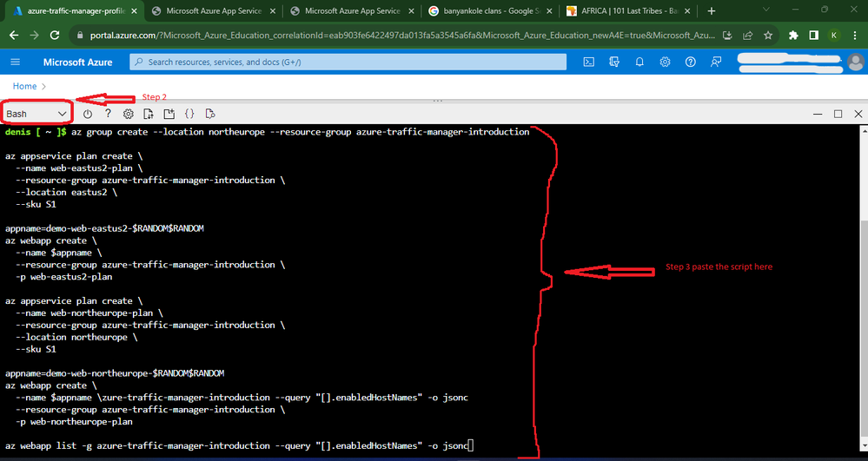The height and width of the screenshot is (461, 868).
Task: Open Chrome three-dot menu
Action: [855, 35]
